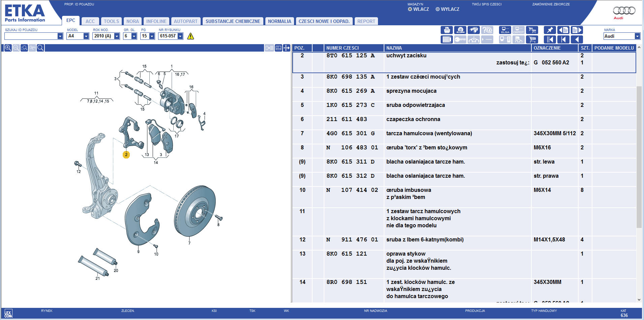The image size is (644, 320).
Task: Open the PG dropdown showing 15
Action: [152, 36]
